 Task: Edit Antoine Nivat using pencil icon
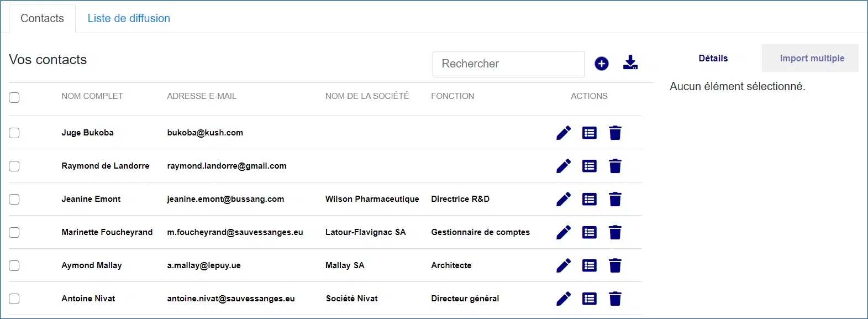(x=563, y=299)
